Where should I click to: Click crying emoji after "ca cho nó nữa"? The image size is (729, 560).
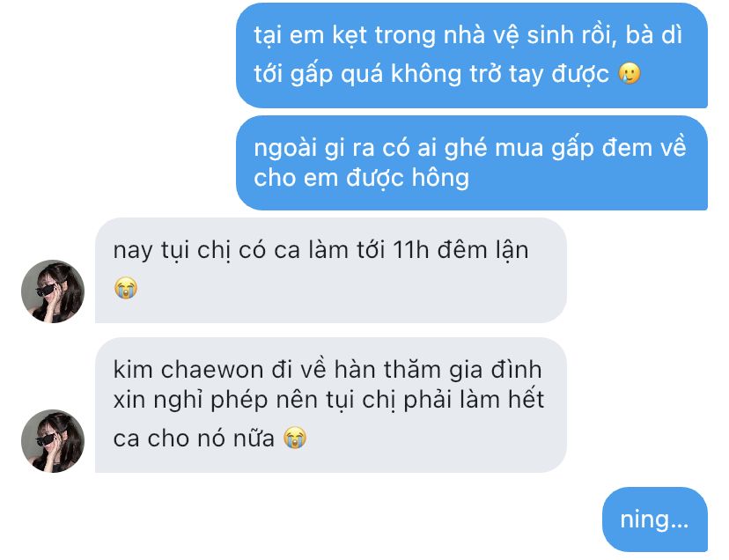295,438
